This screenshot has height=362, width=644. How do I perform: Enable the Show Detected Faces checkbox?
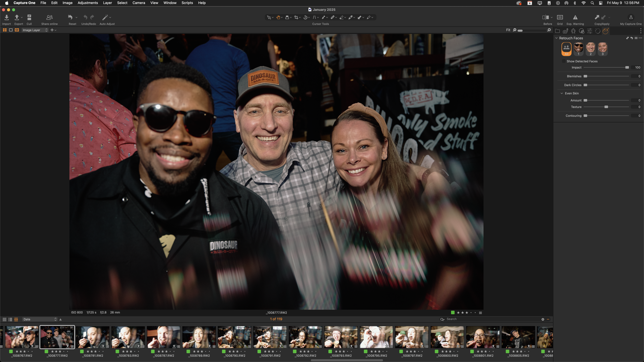coord(563,61)
